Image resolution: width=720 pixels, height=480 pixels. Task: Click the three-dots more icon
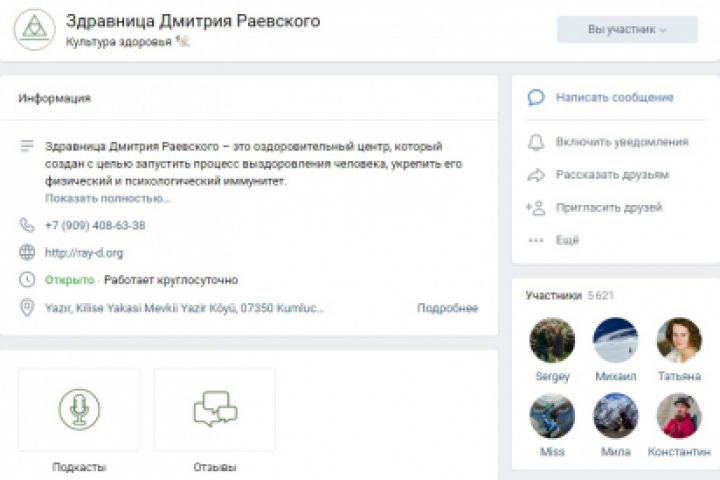point(535,240)
